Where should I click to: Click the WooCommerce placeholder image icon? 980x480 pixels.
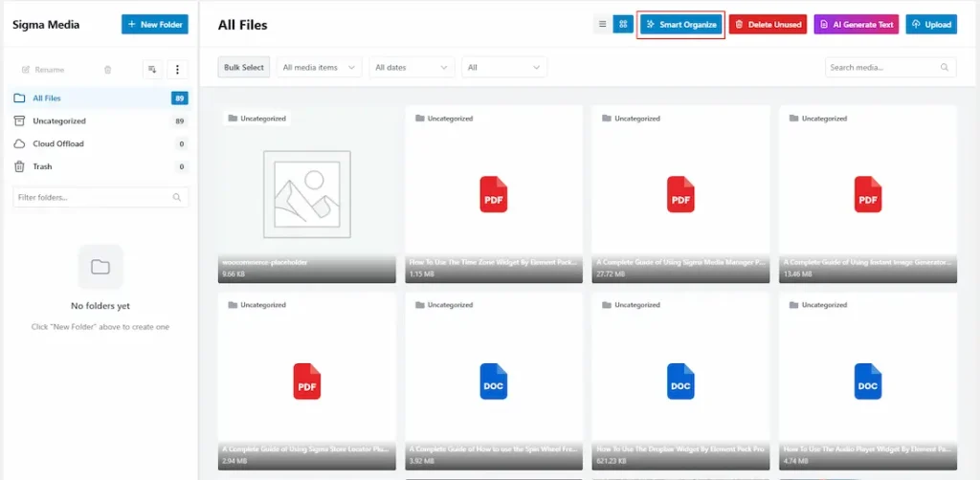pyautogui.click(x=306, y=194)
